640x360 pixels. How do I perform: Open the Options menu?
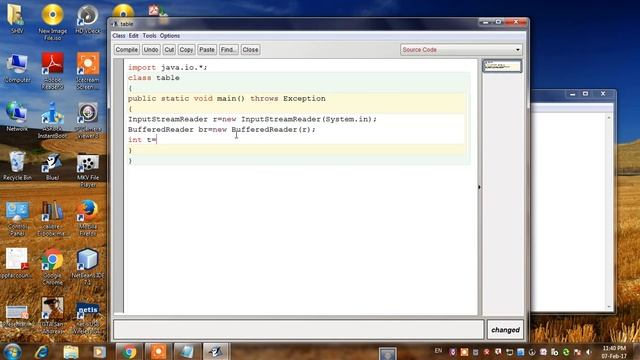pos(170,36)
